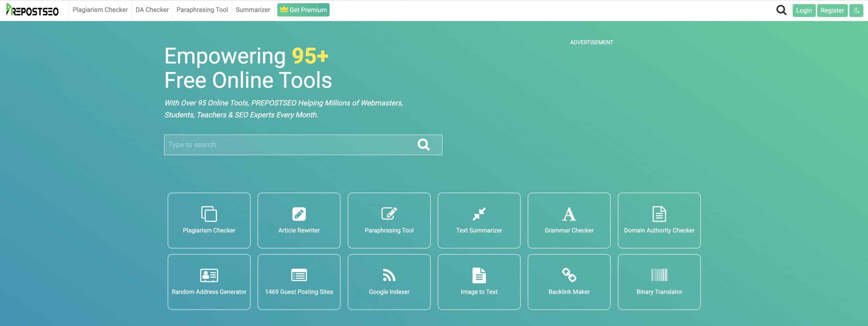Click the search magnifier in the top navbar
Image resolution: width=868 pixels, height=326 pixels.
tap(781, 10)
